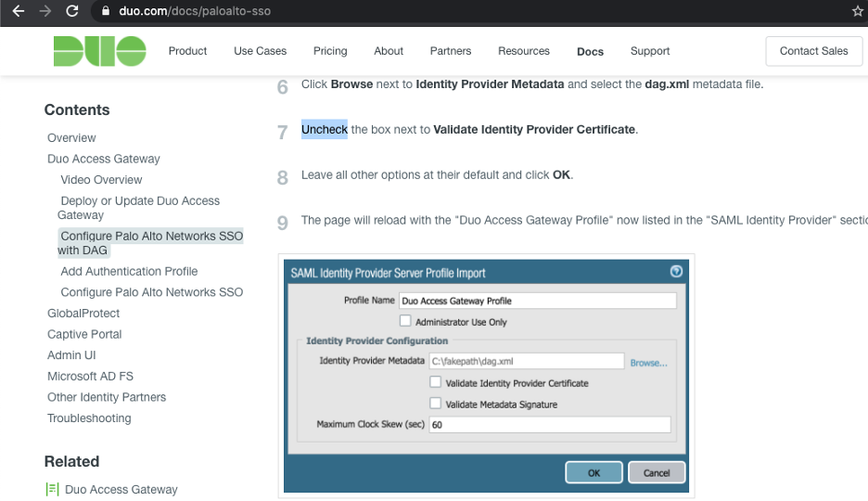Click the Duo logo

click(x=99, y=51)
